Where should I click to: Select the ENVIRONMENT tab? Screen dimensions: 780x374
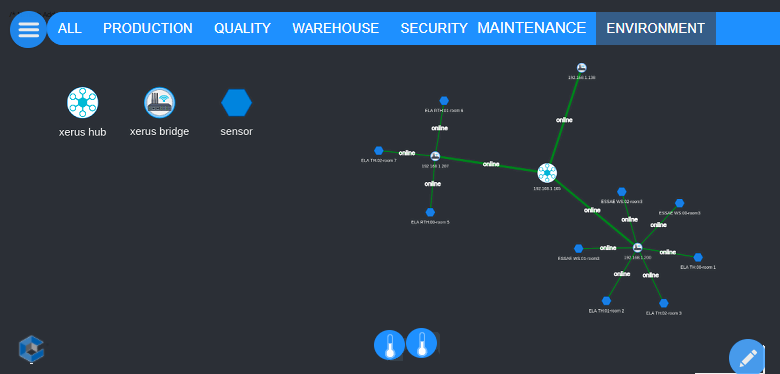coord(656,28)
